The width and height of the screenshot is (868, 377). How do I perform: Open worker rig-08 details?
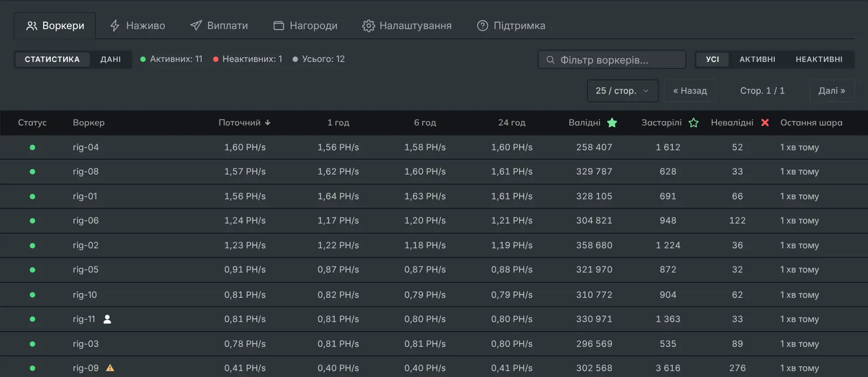tap(86, 172)
